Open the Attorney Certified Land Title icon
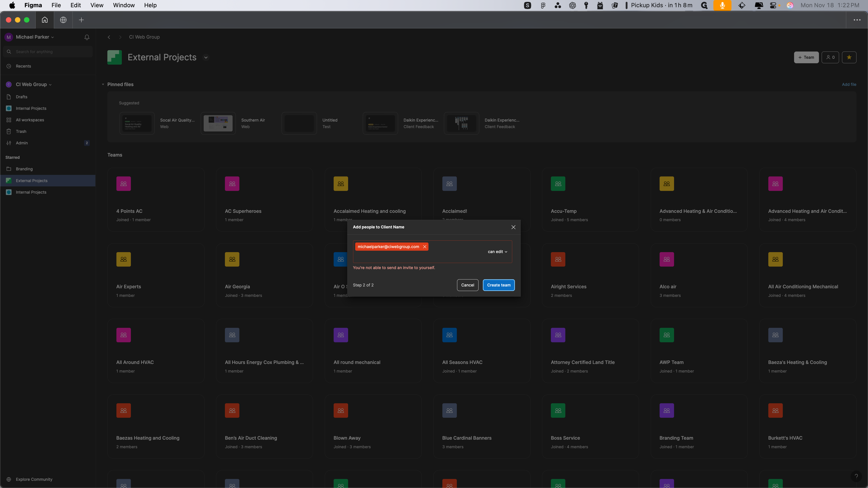This screenshot has width=868, height=488. pyautogui.click(x=558, y=335)
